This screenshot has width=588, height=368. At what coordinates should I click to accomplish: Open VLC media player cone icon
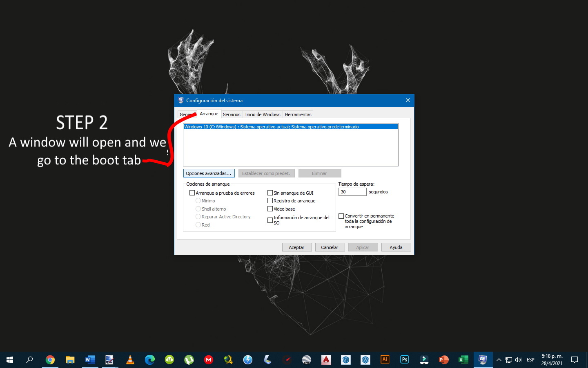pos(130,360)
